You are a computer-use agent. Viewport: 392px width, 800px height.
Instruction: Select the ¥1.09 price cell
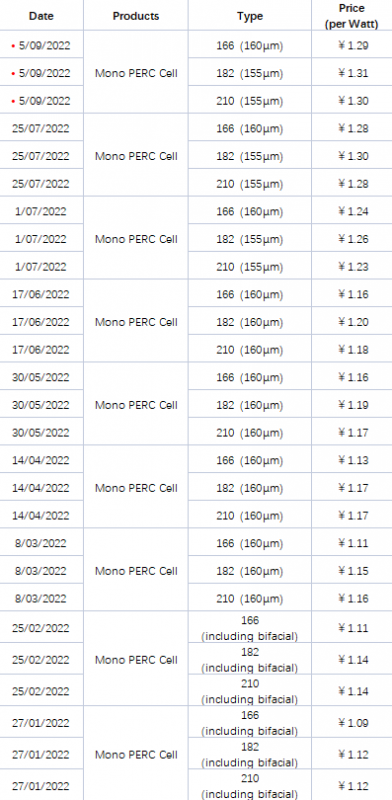[x=352, y=723]
